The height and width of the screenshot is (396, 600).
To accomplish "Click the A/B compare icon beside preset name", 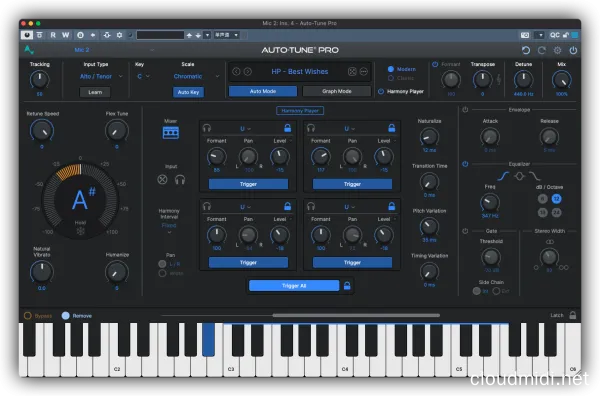I will click(352, 72).
